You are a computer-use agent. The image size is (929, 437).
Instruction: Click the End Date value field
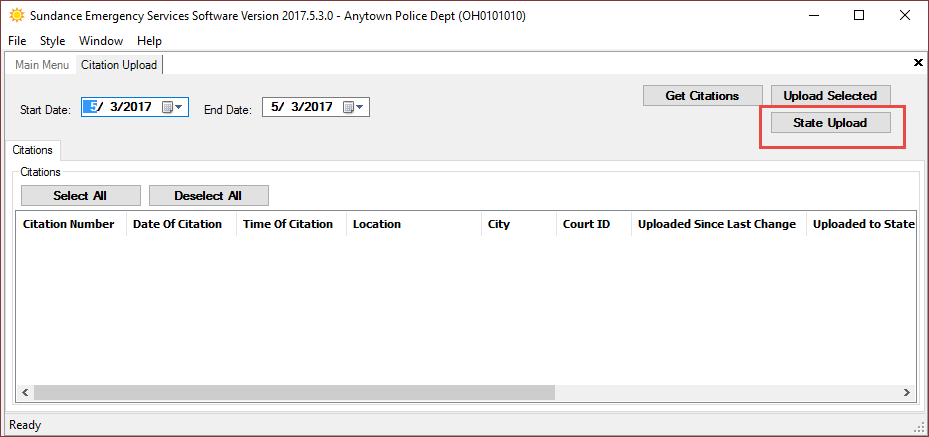[302, 107]
